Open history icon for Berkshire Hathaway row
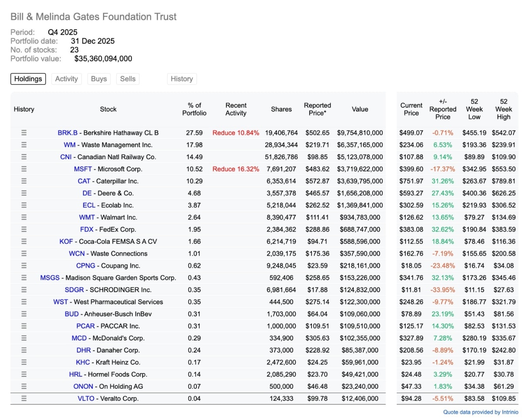 24,133
